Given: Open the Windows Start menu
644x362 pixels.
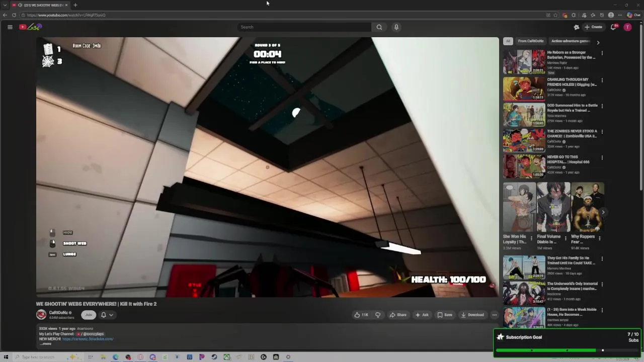Looking at the screenshot, I should click(x=6, y=357).
